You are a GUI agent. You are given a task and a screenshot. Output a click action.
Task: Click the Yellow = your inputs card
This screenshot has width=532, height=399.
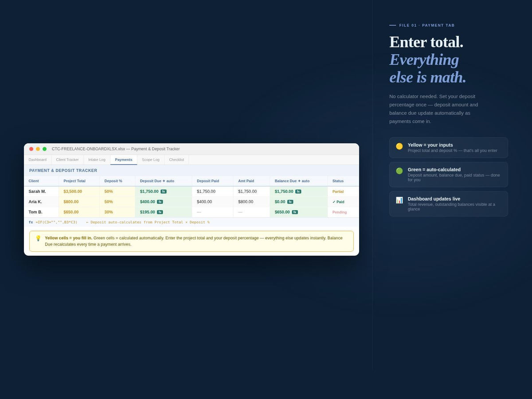[x=449, y=148]
